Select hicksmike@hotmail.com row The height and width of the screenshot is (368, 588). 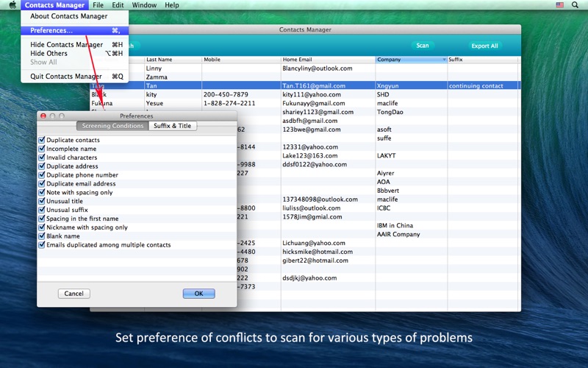click(318, 252)
